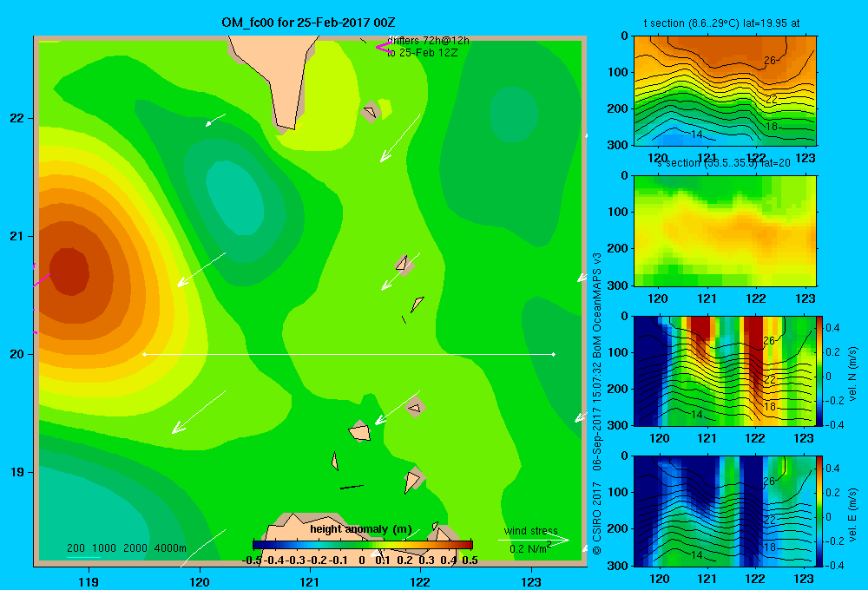Viewport: 868px width, 590px height.
Task: Click the 0.4 tick on the vel. N scale
Action: (833, 328)
